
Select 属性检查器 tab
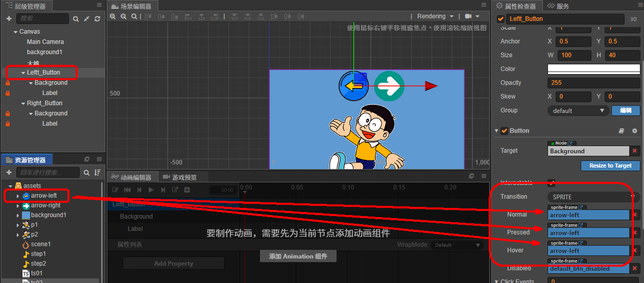point(516,6)
